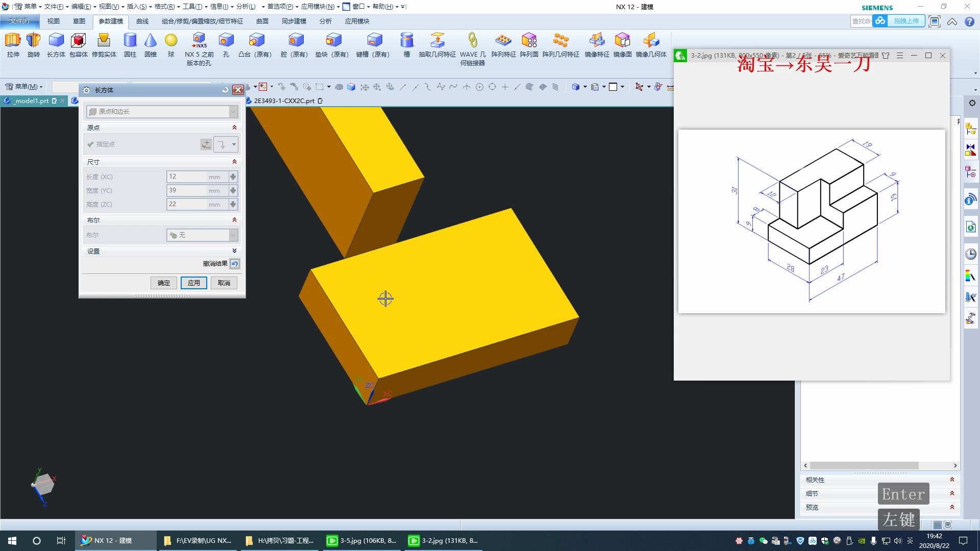Select the 球 (Sphere) primitive icon
The height and width of the screenshot is (551, 980).
tap(171, 41)
